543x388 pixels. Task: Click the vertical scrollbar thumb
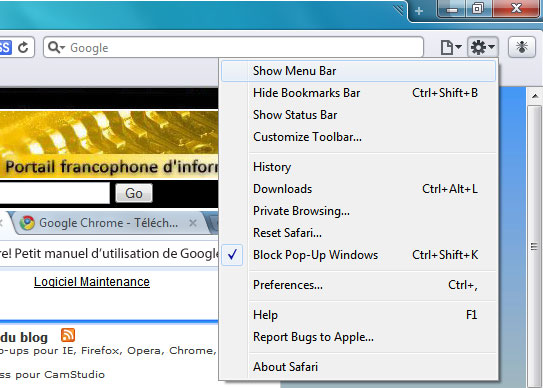pos(535,247)
